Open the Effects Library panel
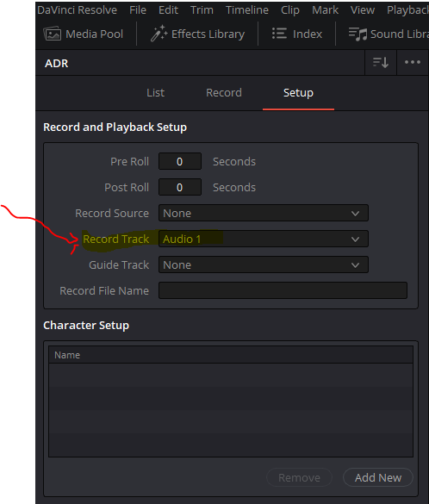Screen dimensions: 429x504 click(197, 34)
